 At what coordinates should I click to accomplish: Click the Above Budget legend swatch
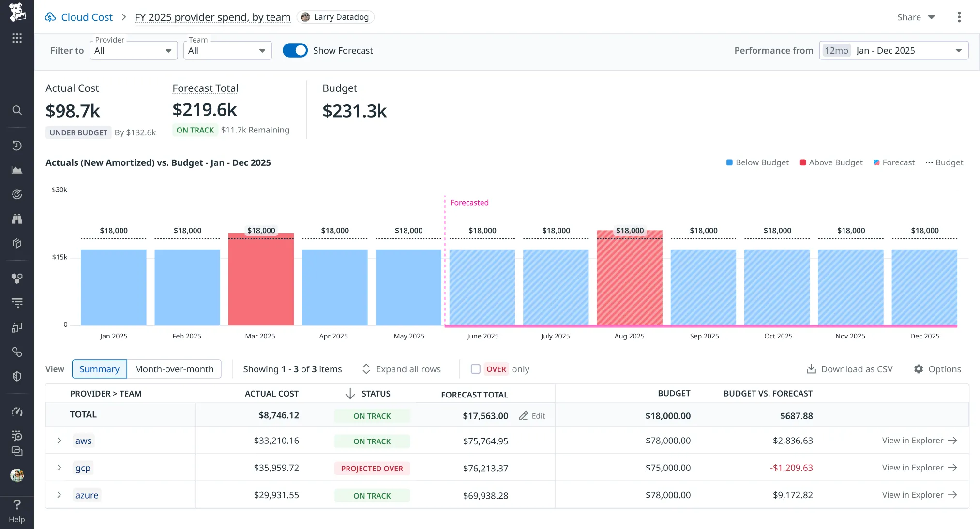tap(803, 162)
